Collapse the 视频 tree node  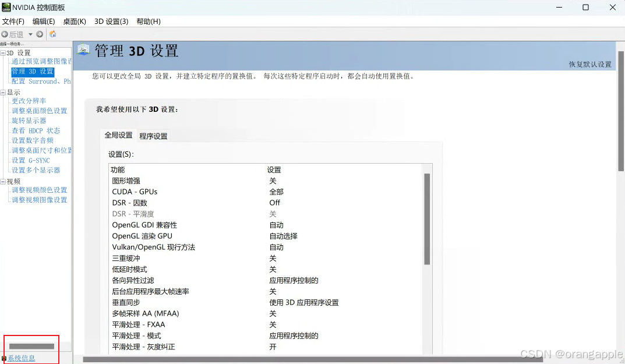pyautogui.click(x=3, y=181)
